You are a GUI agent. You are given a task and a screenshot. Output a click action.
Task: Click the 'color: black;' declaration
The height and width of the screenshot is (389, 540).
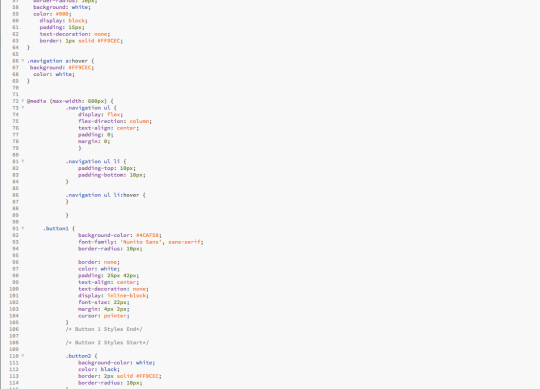(99, 369)
